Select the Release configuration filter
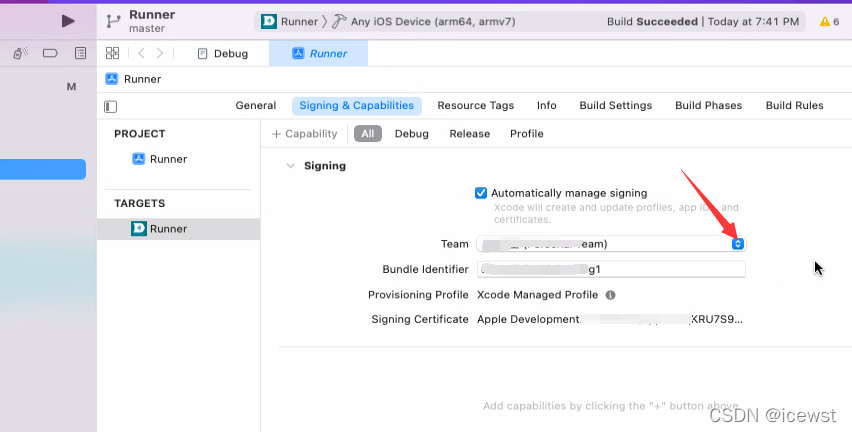This screenshot has height=432, width=852. click(469, 134)
